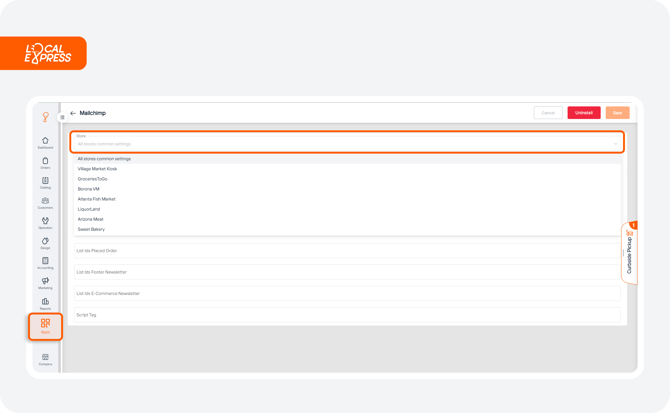Open Reports chart icon

tap(45, 304)
